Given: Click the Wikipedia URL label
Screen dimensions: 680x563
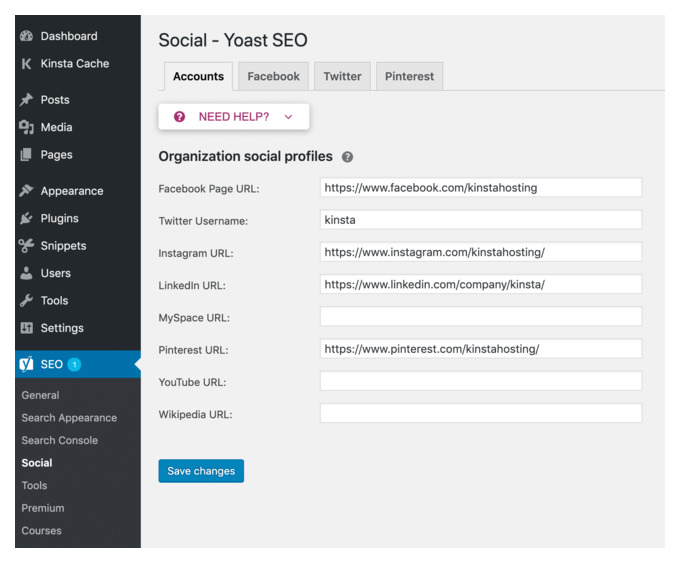Looking at the screenshot, I should (196, 415).
